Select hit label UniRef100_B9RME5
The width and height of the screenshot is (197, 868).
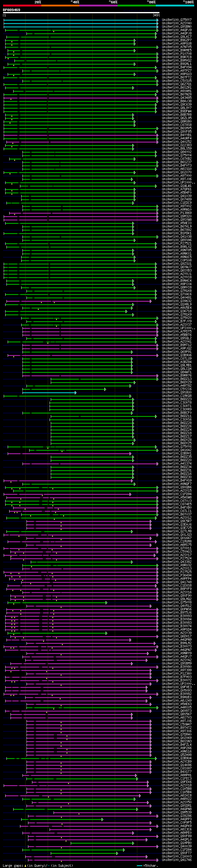177,50
